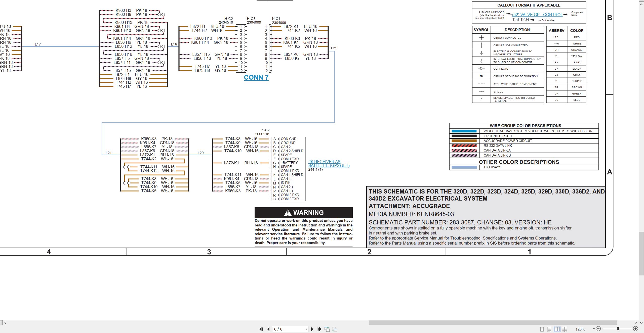Zoom in with the plus button

tap(636, 329)
